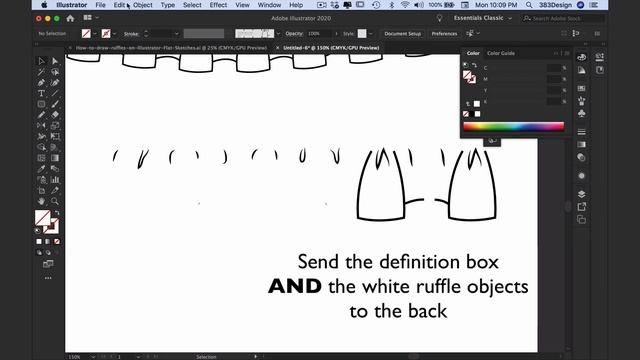This screenshot has width=640, height=360.
Task: Select the Zoom tool
Action: (x=55, y=201)
